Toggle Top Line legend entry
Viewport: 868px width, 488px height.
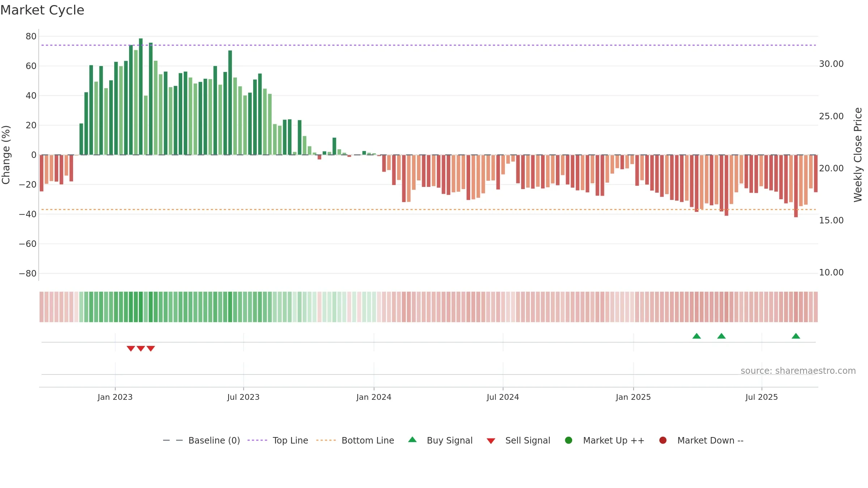[x=278, y=440]
